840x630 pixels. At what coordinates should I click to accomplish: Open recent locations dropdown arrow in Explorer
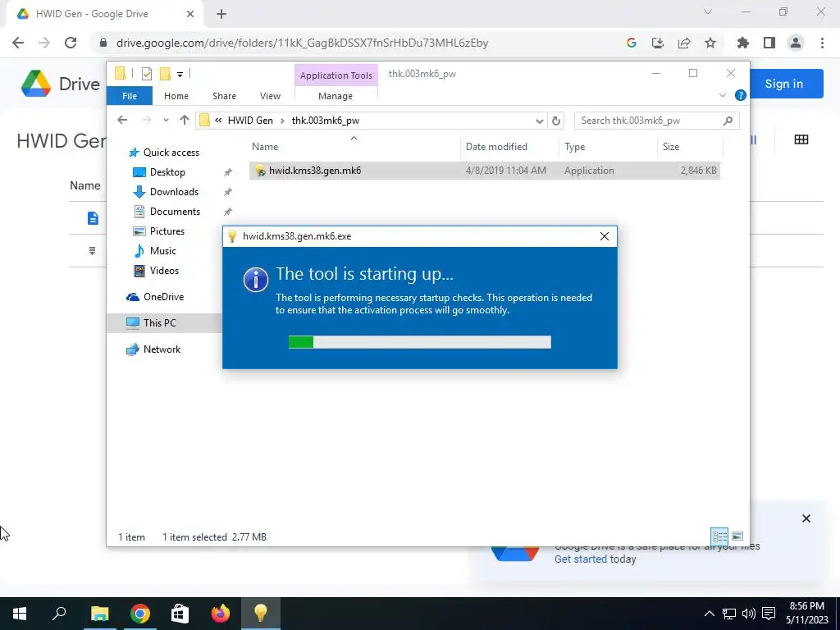[166, 121]
